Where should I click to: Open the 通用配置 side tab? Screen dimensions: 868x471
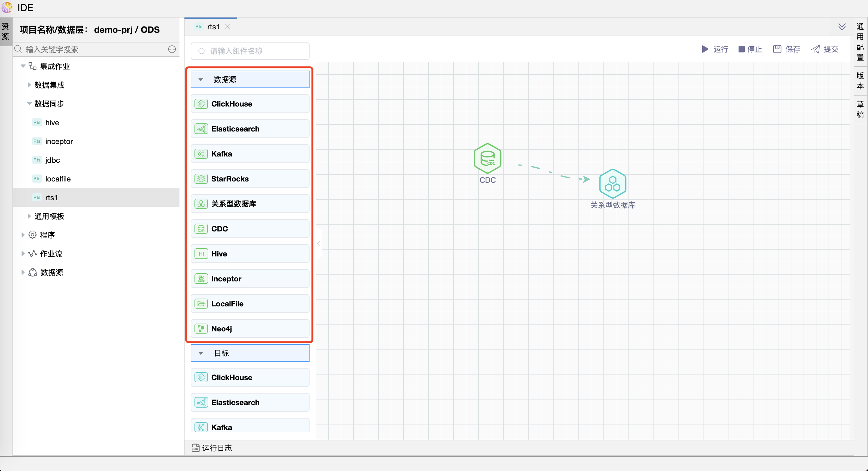click(860, 42)
